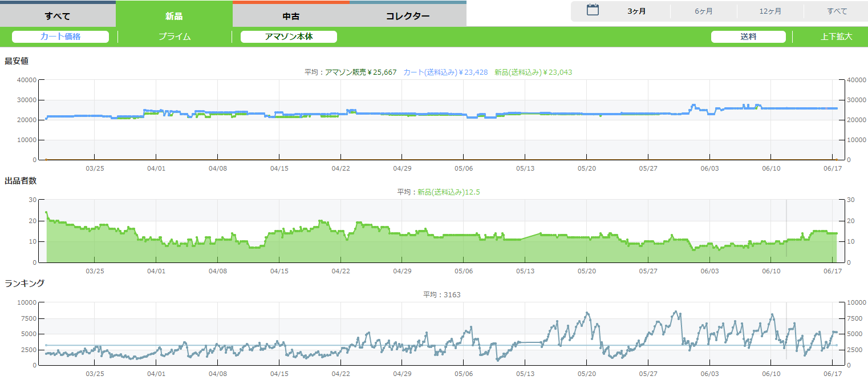Switch to the コレクター tab
868x380 pixels.
tap(408, 15)
